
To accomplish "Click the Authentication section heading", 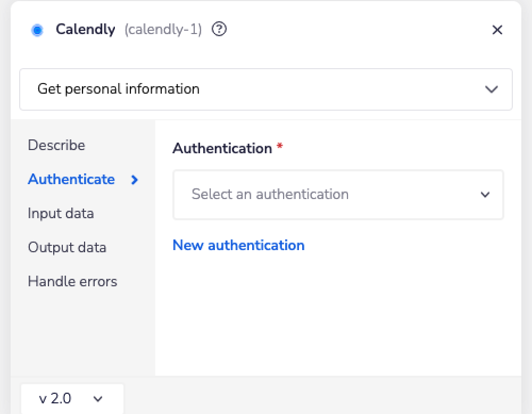I will coord(221,148).
